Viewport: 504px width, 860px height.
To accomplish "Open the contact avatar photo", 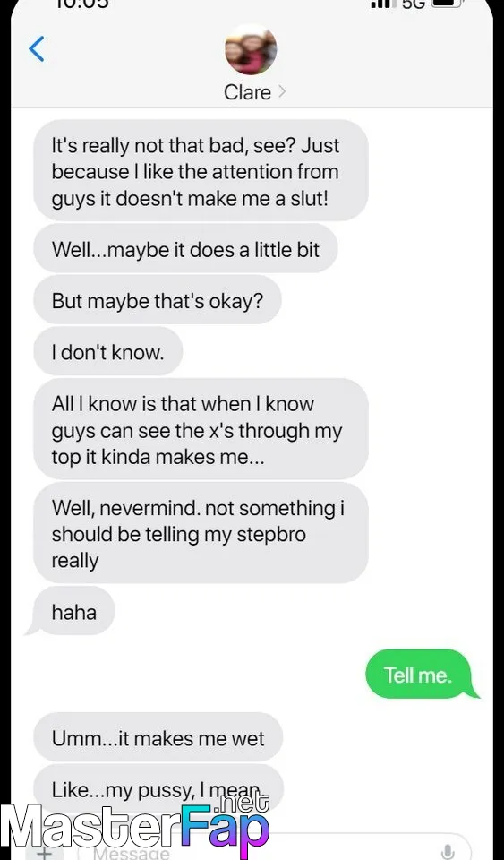I will [x=251, y=49].
